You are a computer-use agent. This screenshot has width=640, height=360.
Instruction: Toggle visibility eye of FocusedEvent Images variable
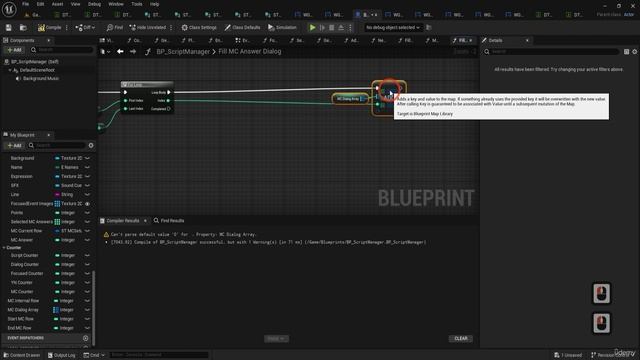(x=87, y=204)
